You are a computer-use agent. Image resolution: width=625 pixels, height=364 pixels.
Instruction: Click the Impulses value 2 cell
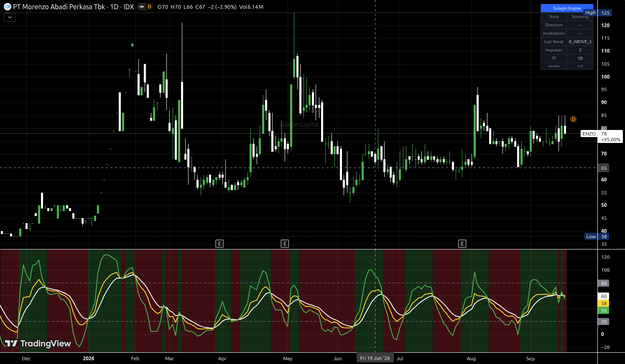point(580,50)
